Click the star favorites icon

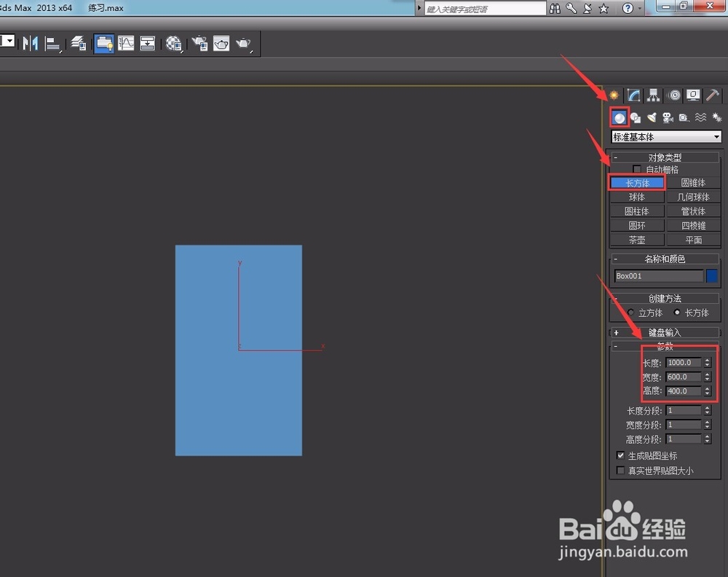604,8
